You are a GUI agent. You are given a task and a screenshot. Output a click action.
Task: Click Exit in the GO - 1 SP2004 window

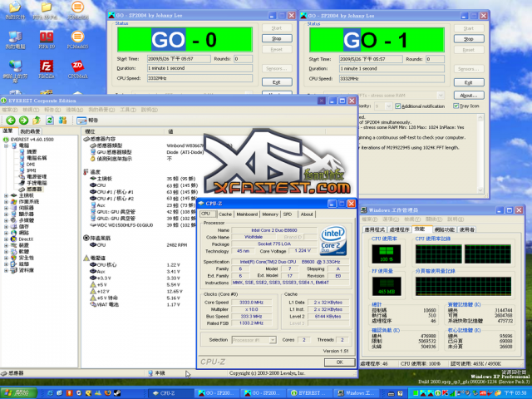tap(469, 82)
